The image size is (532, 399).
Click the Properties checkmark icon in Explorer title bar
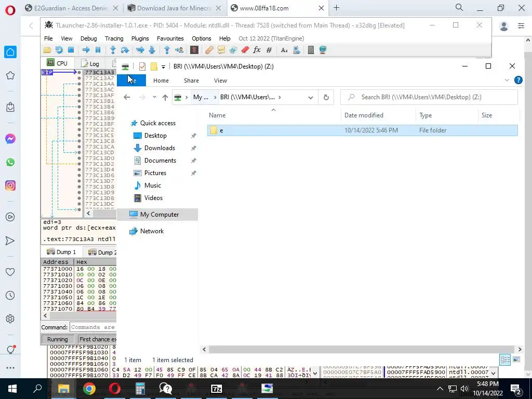point(142,66)
